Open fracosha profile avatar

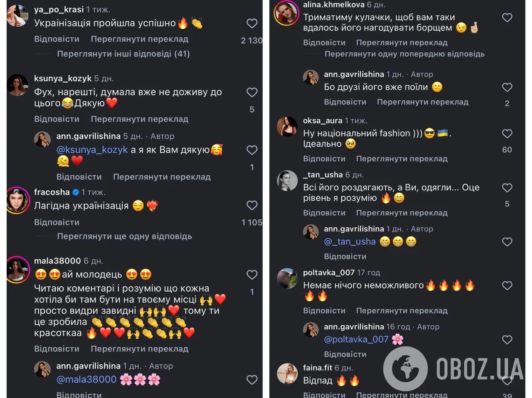tap(18, 200)
